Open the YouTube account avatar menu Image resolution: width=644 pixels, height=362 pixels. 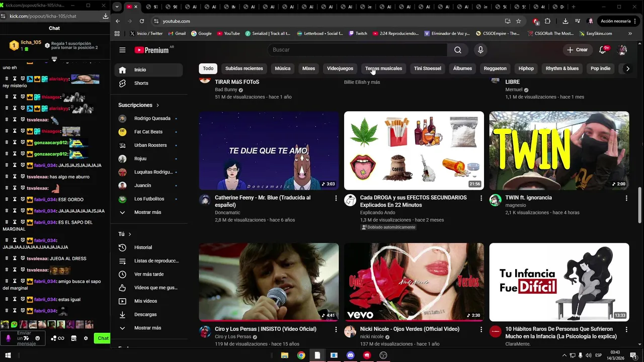(622, 50)
